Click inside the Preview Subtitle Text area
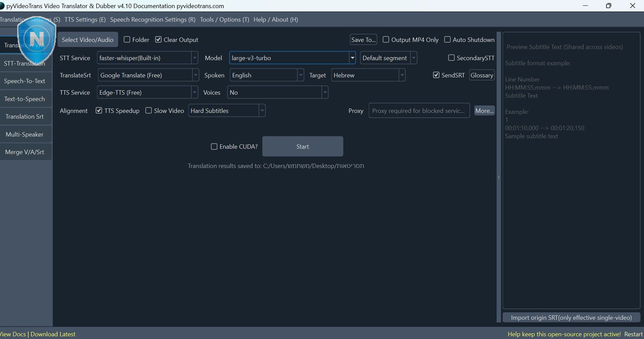Screen dimensions: 644x339 [571, 170]
